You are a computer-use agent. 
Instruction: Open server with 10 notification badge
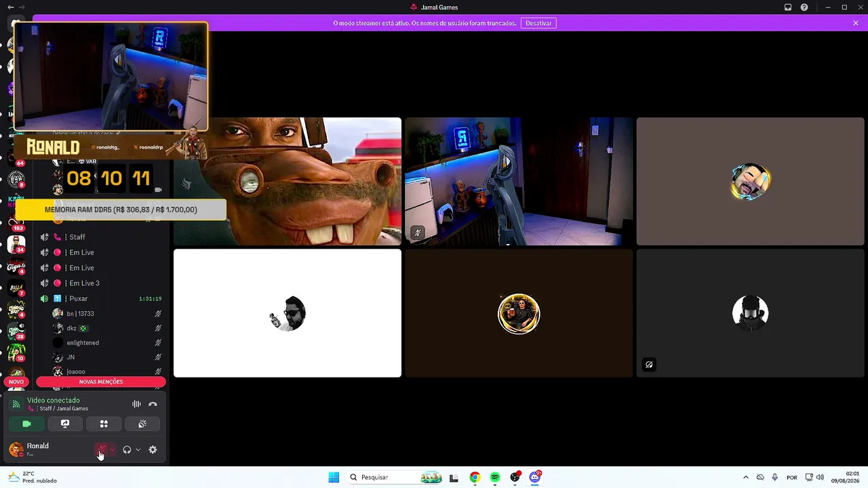click(x=16, y=353)
